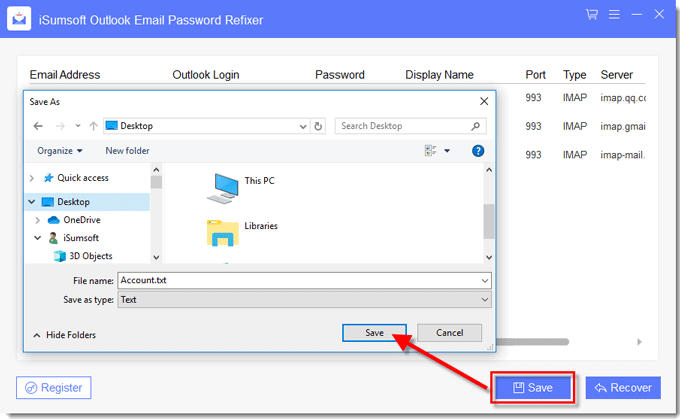
Task: Click the search magnifier icon
Action: click(x=476, y=126)
